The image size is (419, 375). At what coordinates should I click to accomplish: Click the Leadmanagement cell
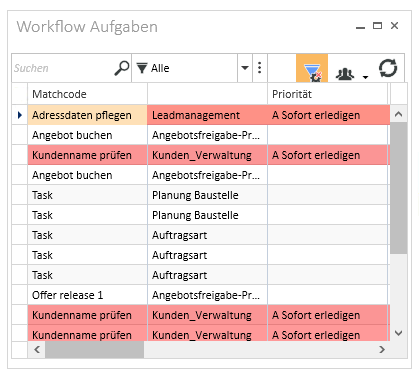coord(207,115)
